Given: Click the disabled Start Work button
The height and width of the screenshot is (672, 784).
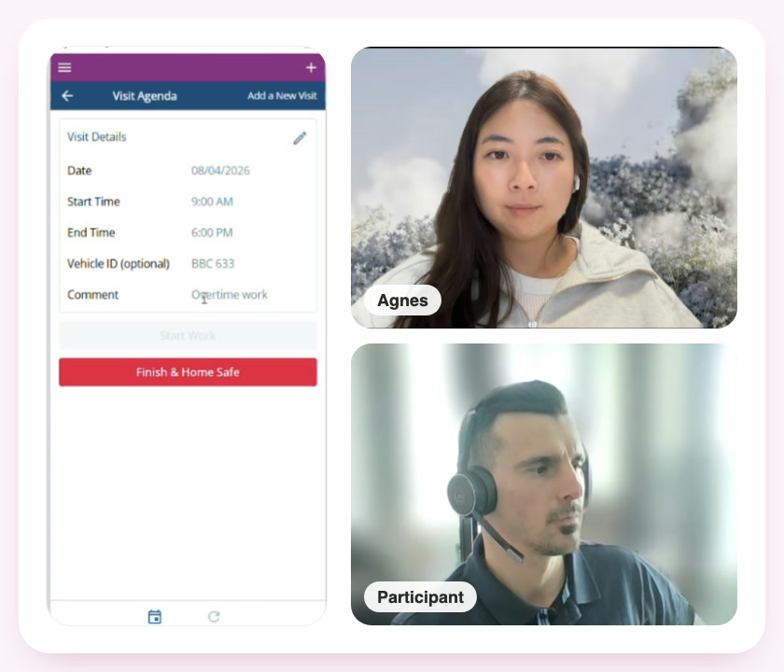Looking at the screenshot, I should click(188, 335).
